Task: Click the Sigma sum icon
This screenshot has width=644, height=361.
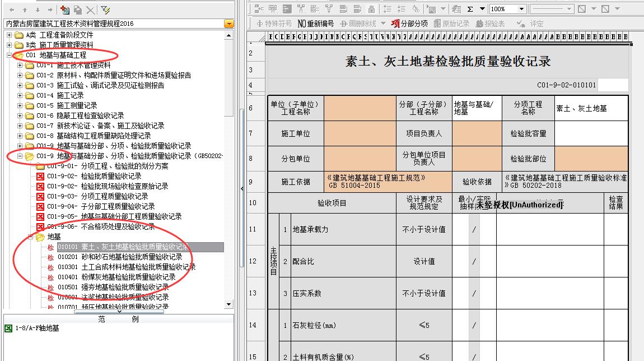Action: [470, 9]
